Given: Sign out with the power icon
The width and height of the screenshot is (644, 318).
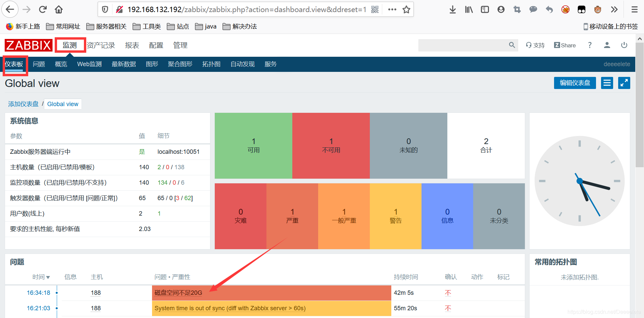Looking at the screenshot, I should pos(624,45).
